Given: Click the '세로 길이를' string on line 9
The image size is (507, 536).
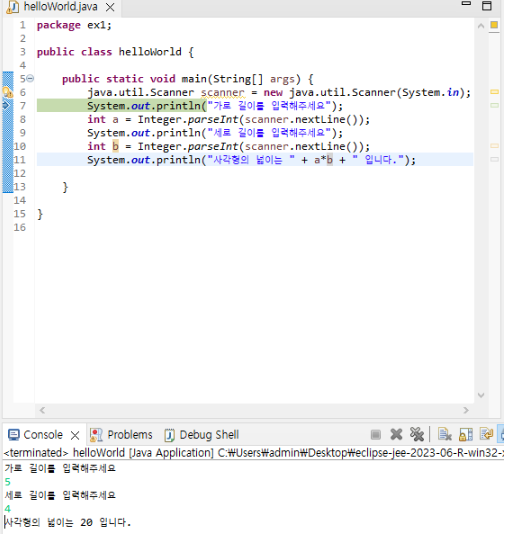Looking at the screenshot, I should pos(239,133).
